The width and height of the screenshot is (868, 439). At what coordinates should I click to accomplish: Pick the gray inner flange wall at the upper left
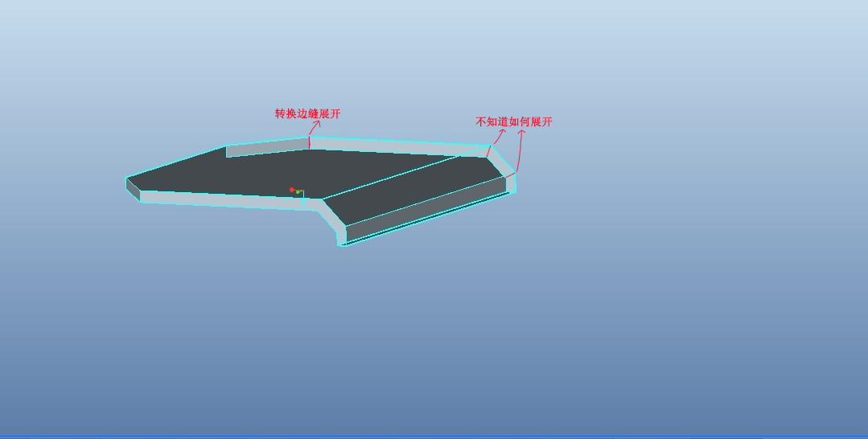point(267,146)
